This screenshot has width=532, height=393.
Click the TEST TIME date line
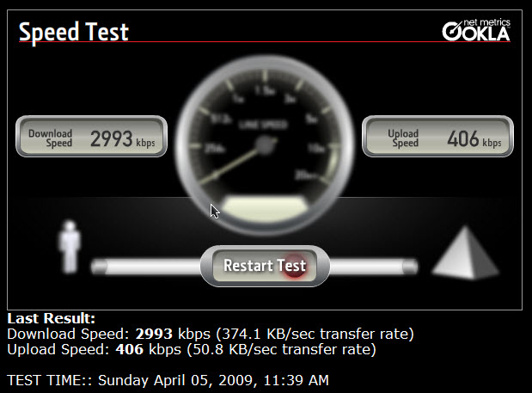[x=168, y=380]
